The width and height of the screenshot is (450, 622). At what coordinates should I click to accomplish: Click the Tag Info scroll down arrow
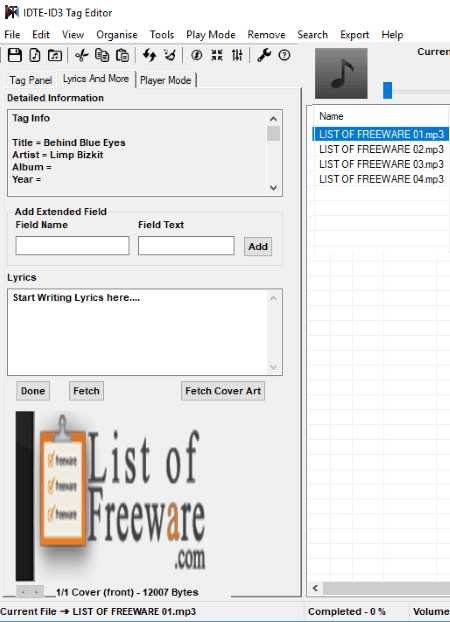(x=273, y=188)
